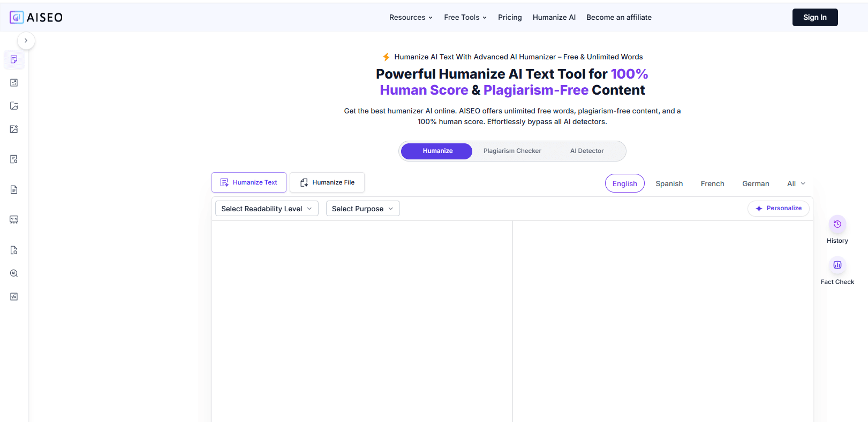Click the right output text pane
This screenshot has height=422, width=868.
[x=662, y=321]
